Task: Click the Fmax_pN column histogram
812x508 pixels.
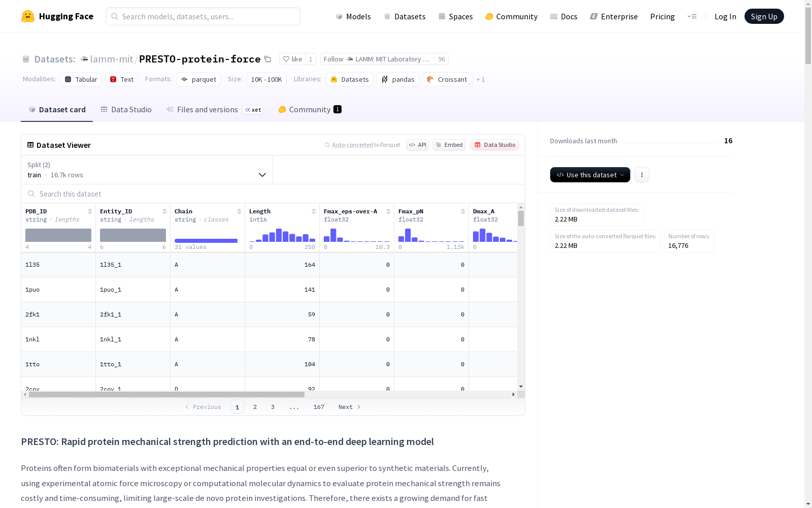Action: point(431,235)
